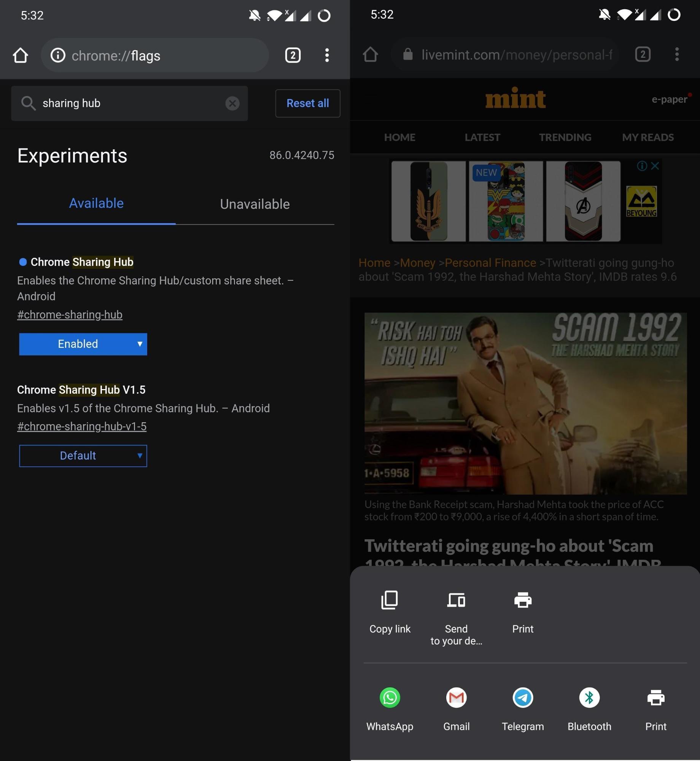The image size is (700, 761).
Task: Tap Print in the share sheet's top row
Action: tap(523, 613)
